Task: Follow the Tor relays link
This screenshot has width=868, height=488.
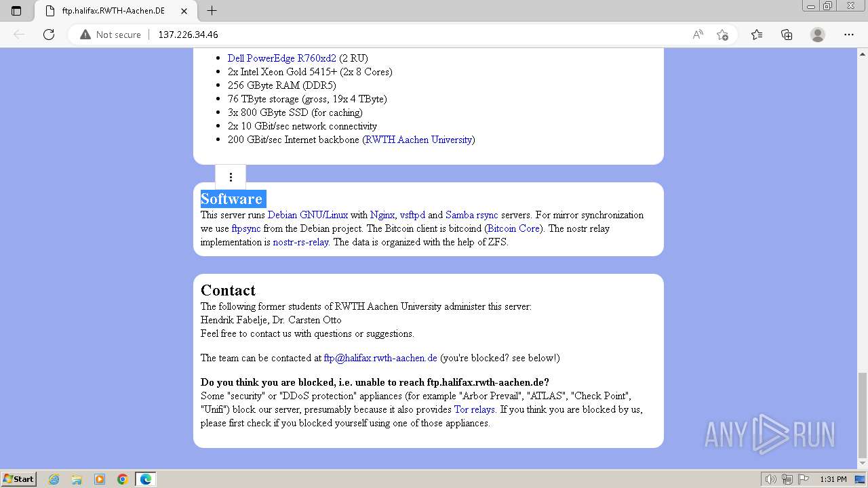Action: click(x=475, y=409)
